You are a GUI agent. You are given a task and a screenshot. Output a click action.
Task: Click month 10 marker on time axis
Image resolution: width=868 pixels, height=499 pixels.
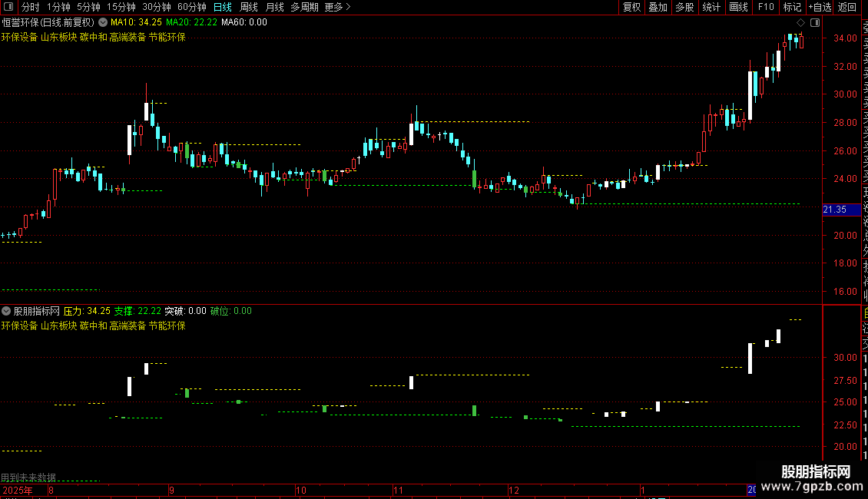click(x=300, y=491)
